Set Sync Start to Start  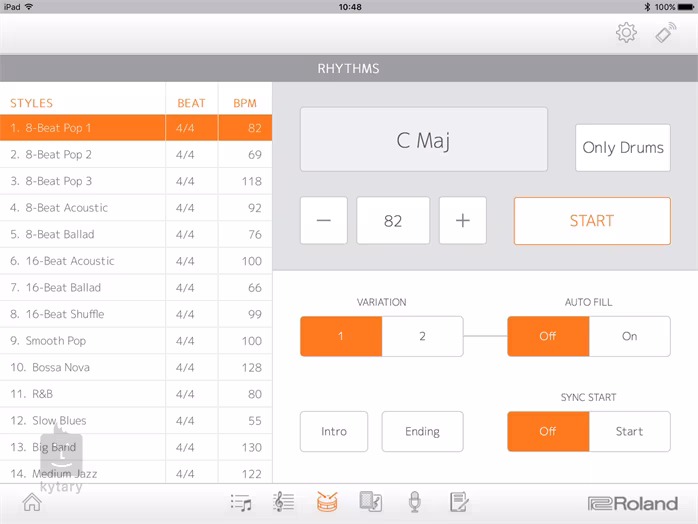[629, 431]
